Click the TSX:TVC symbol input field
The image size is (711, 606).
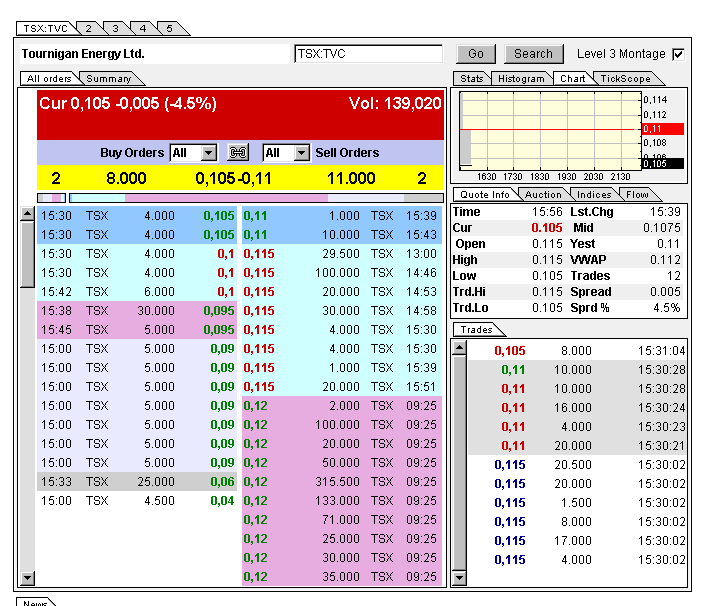point(368,54)
